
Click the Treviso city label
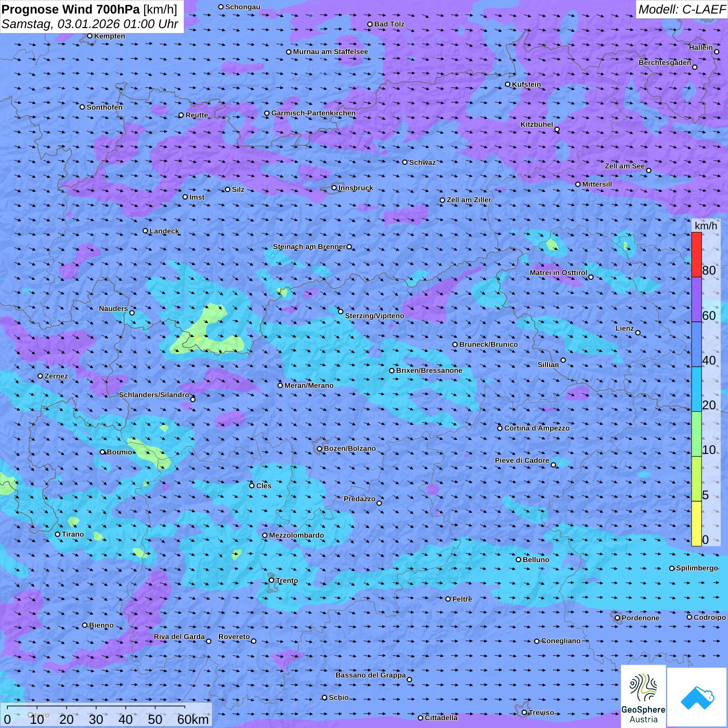[541, 712]
